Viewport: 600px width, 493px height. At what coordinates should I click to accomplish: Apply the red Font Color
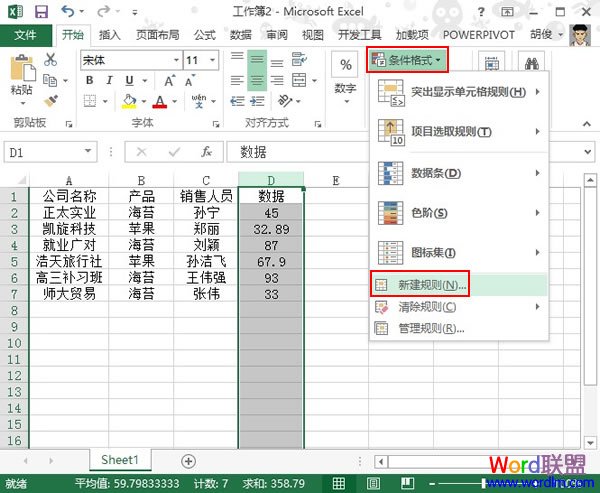pyautogui.click(x=160, y=101)
